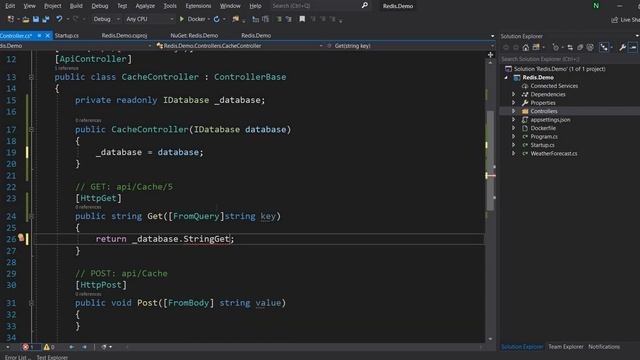Click the Refresh browser toolbar icon
The image size is (640, 360).
pyautogui.click(x=216, y=19)
